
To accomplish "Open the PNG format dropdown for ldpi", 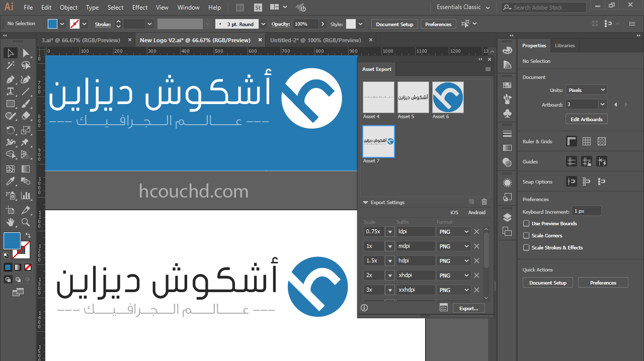I will point(453,231).
